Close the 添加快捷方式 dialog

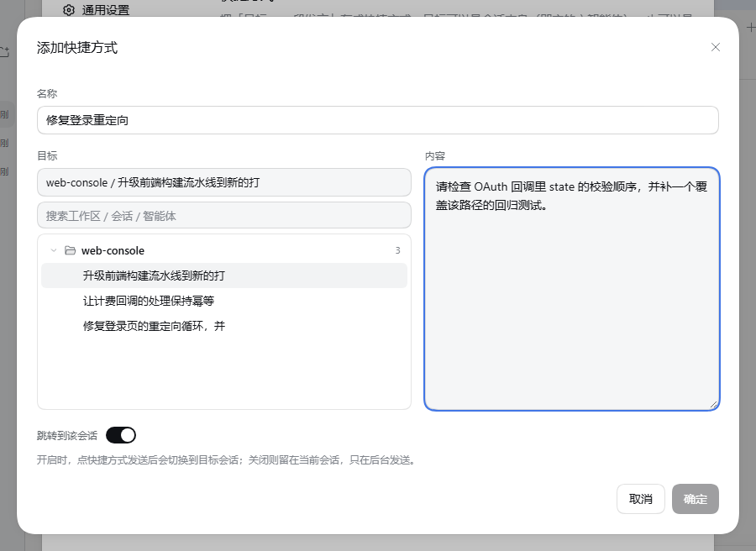click(716, 47)
